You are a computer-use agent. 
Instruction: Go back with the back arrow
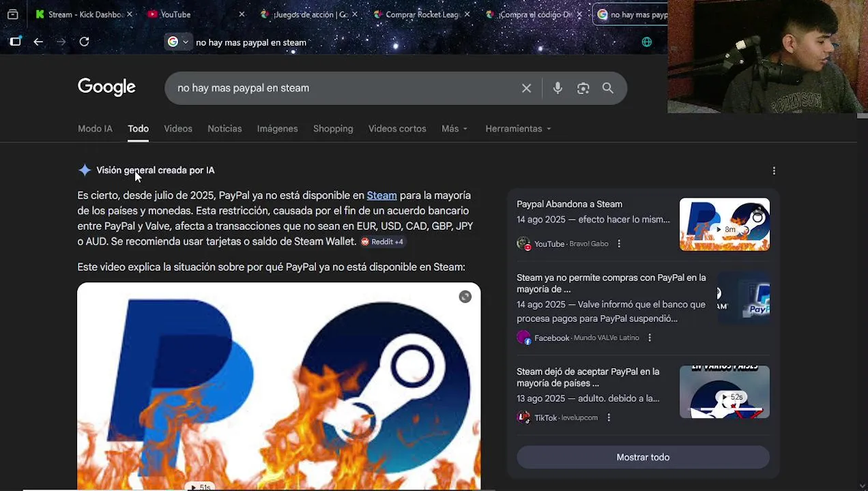point(38,42)
